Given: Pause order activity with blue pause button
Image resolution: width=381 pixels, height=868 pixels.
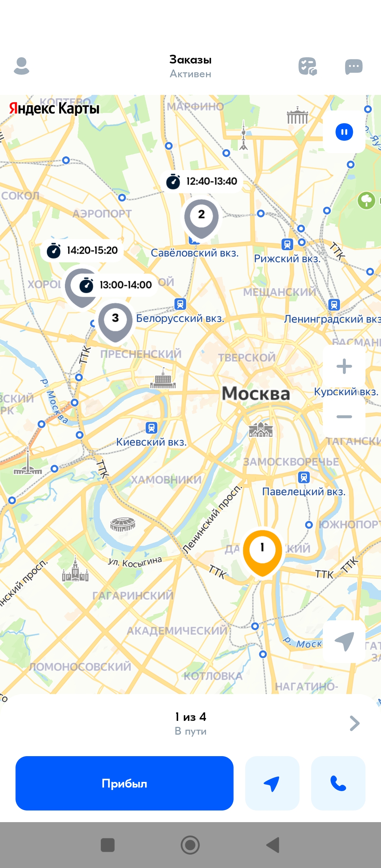Looking at the screenshot, I should (344, 132).
